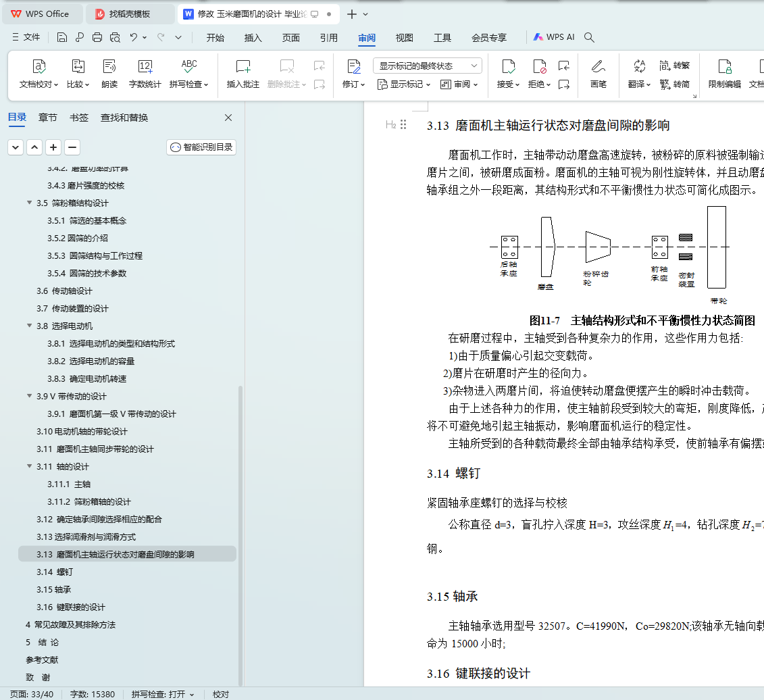Click the navigation pane vertical scrollbar
Screen dimensions: 764x700
coord(240,535)
